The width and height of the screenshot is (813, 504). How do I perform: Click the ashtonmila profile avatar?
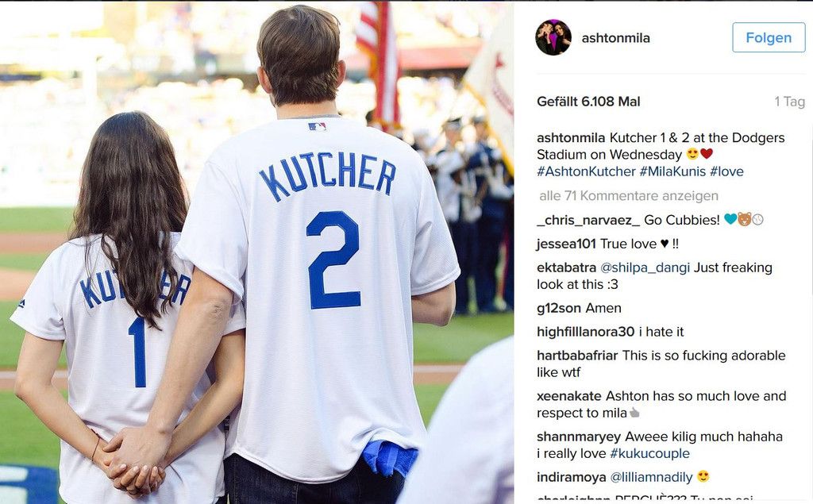(553, 37)
